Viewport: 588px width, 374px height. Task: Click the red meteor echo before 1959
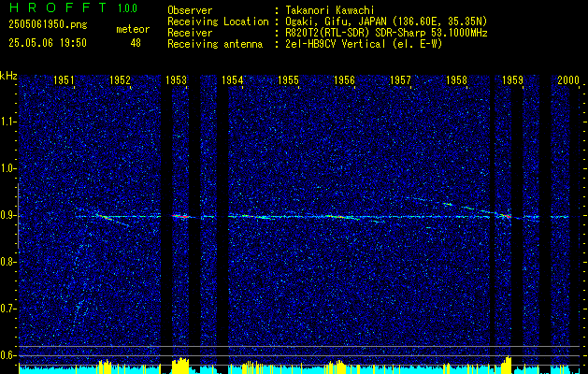point(507,216)
